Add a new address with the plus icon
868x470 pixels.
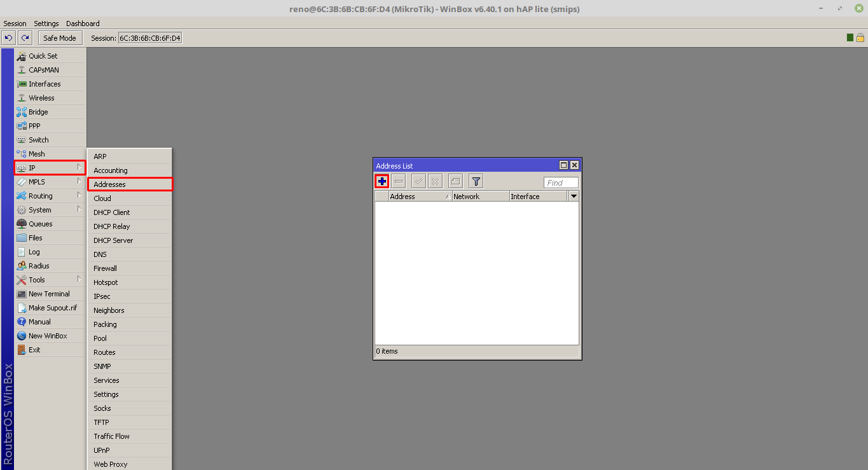click(x=382, y=181)
